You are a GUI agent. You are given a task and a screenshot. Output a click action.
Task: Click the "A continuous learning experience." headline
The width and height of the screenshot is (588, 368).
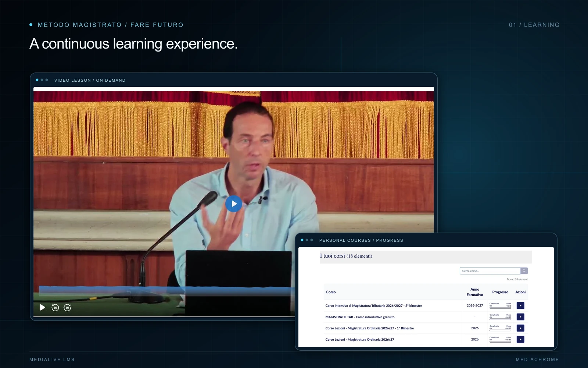(x=134, y=44)
